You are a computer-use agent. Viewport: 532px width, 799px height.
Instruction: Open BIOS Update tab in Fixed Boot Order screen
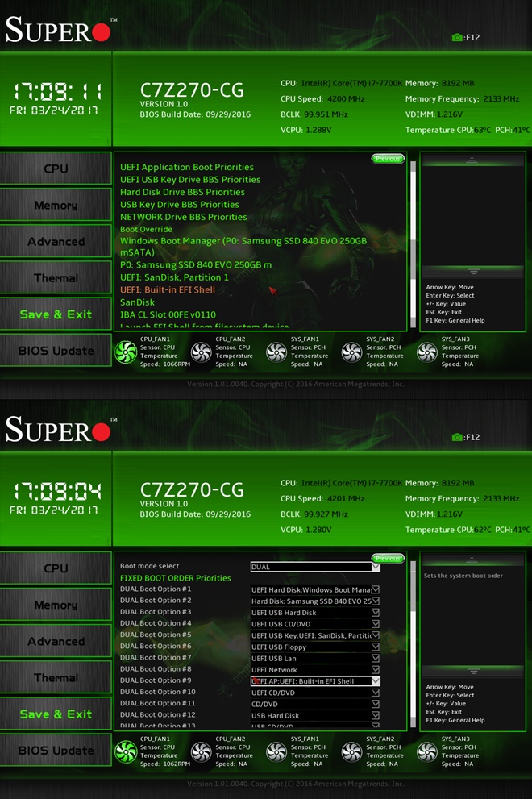point(56,751)
